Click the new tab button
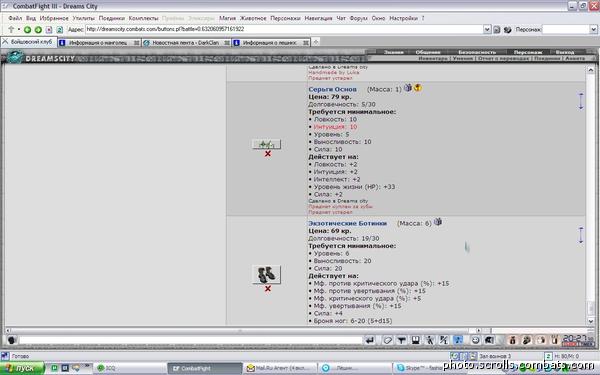The height and width of the screenshot is (375, 600). coord(316,42)
